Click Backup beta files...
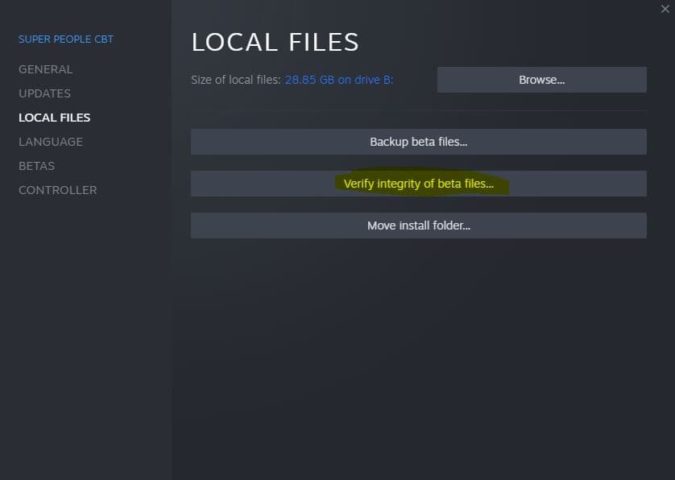This screenshot has width=675, height=480. click(x=418, y=142)
